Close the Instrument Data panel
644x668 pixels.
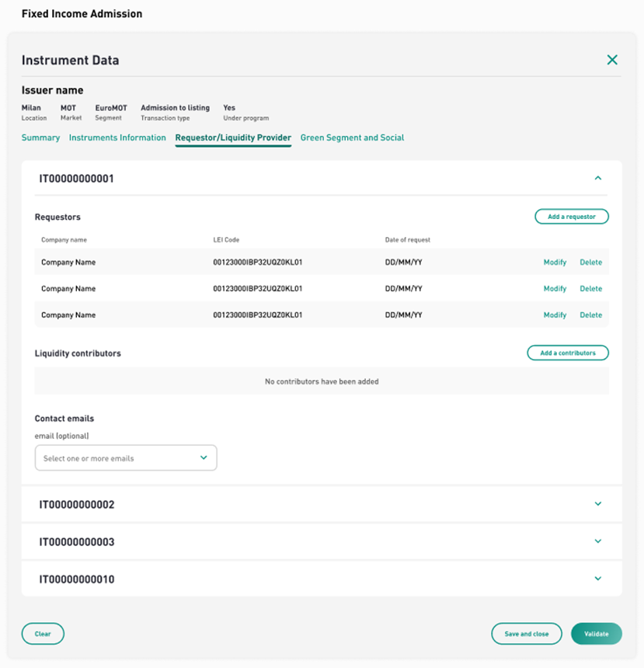612,60
